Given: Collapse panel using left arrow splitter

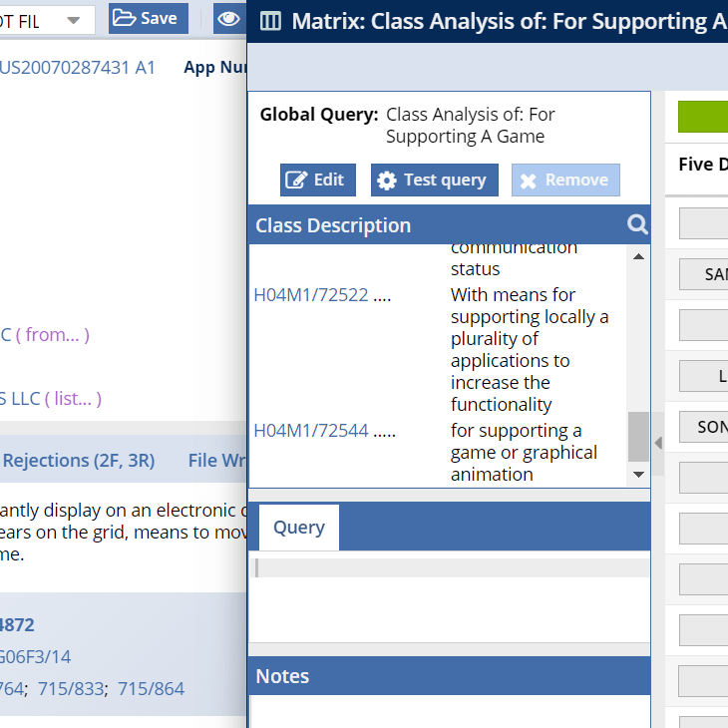Looking at the screenshot, I should [657, 443].
